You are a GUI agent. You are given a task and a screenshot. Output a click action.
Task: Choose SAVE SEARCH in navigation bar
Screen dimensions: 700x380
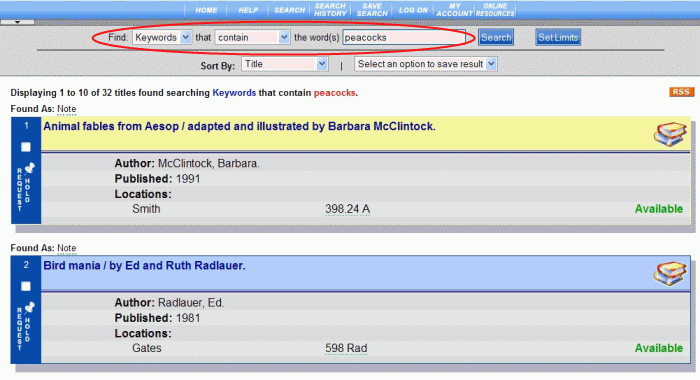pos(372,10)
